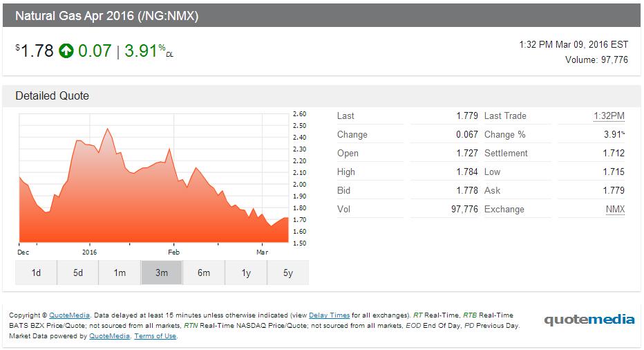This screenshot has height=350, width=644.
Task: Switch chart to the 5d range
Action: pyautogui.click(x=78, y=273)
